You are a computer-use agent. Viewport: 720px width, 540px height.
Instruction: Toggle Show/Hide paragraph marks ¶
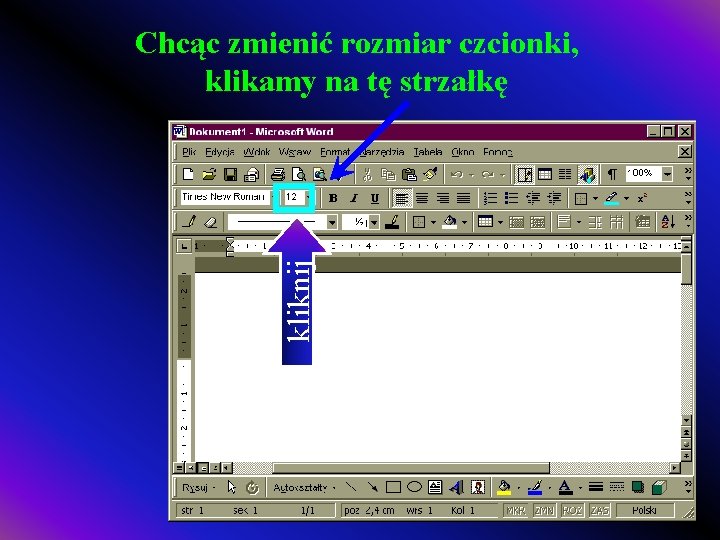pyautogui.click(x=612, y=174)
